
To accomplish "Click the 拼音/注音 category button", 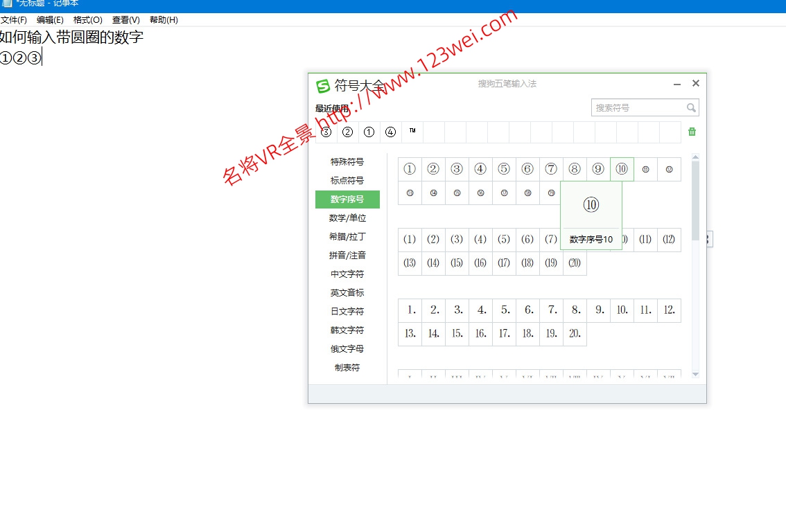I will [x=347, y=255].
